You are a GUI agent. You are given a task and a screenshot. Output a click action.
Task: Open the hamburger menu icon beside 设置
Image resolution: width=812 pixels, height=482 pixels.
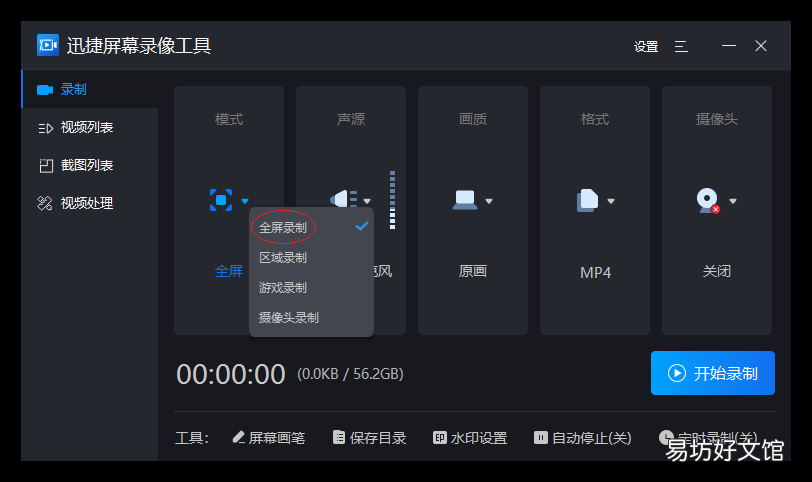681,47
